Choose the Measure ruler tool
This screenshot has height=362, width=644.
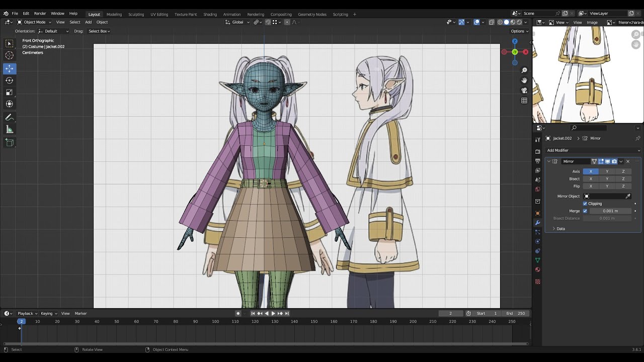[10, 130]
